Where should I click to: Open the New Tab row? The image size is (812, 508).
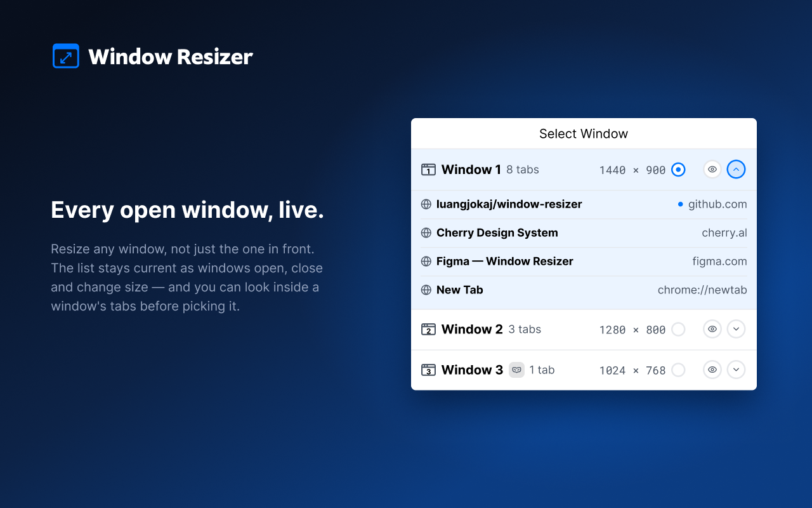coord(584,290)
